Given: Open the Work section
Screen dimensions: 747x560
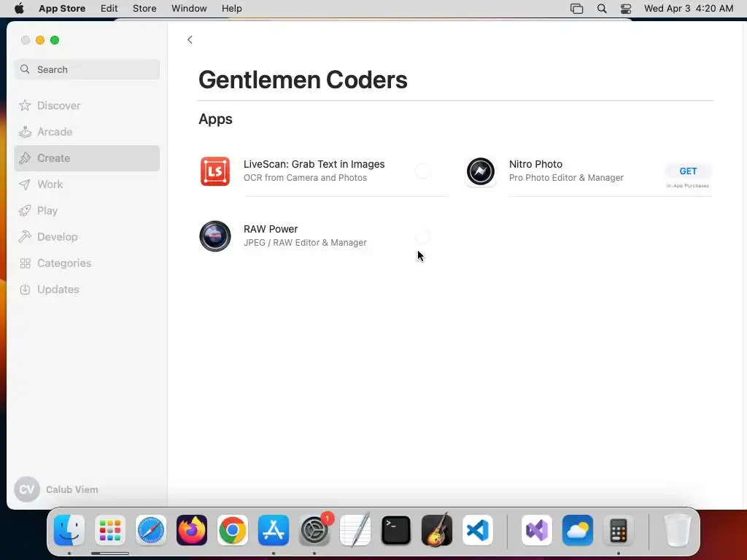Looking at the screenshot, I should (87, 184).
